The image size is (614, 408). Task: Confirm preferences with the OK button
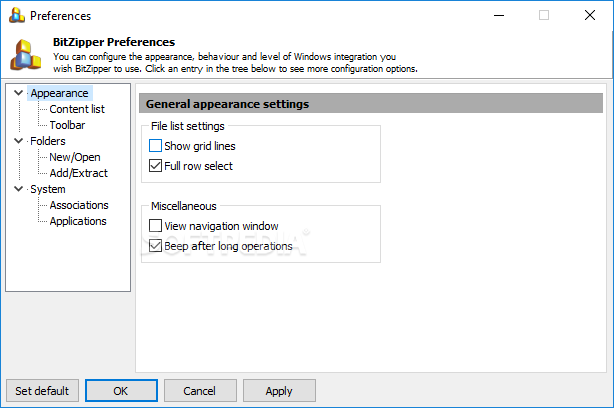(x=121, y=390)
